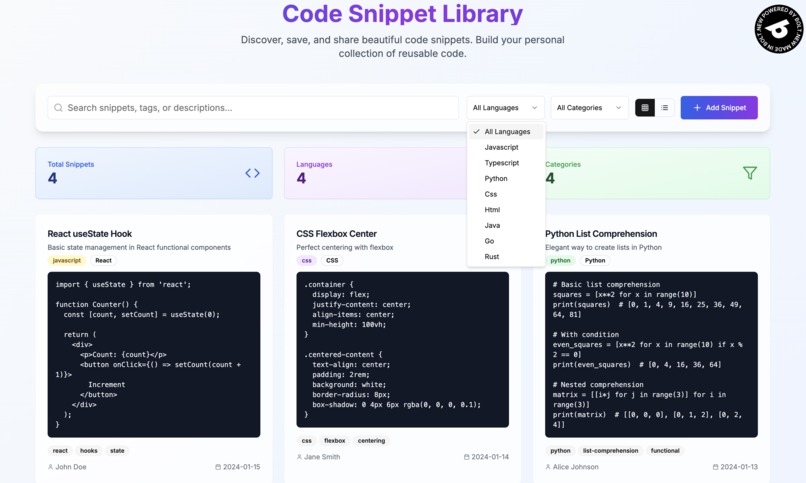Choose Java from language list

tap(506, 226)
